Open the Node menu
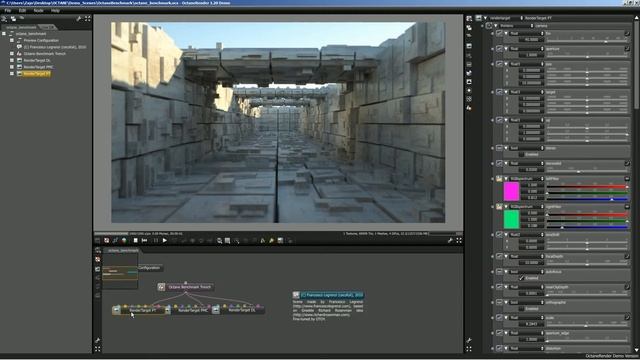Image resolution: width=640 pixels, height=360 pixels. pos(38,11)
